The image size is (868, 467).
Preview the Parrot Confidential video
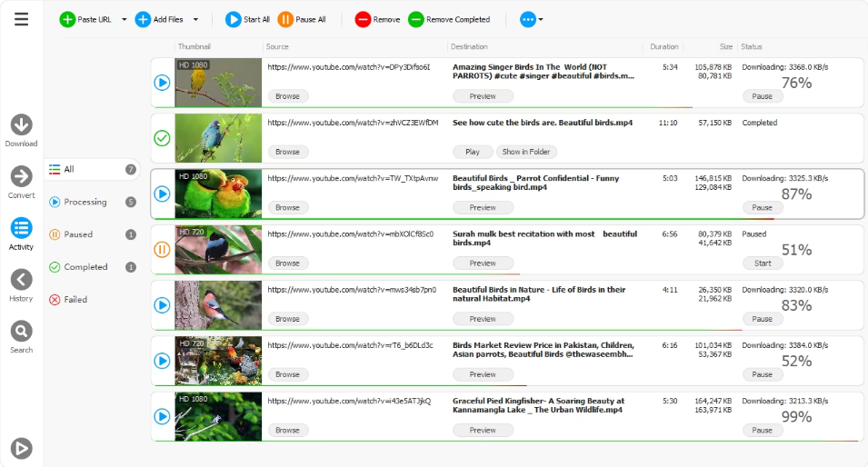(483, 207)
